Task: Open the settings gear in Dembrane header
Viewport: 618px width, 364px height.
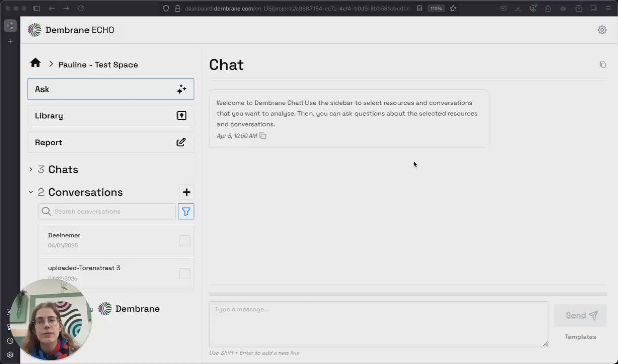Action: (602, 30)
